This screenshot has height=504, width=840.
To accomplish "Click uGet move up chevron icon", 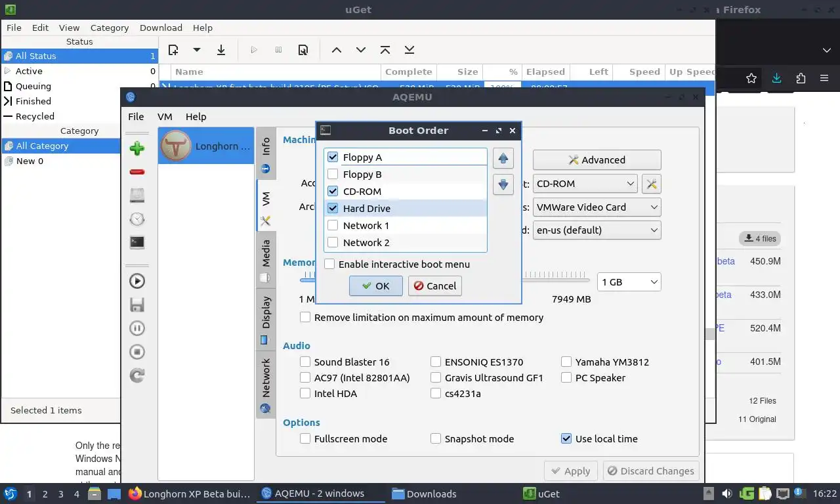I will (337, 50).
